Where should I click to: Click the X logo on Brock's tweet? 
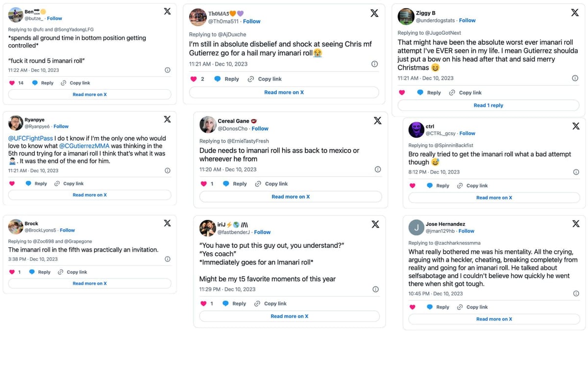(x=167, y=223)
